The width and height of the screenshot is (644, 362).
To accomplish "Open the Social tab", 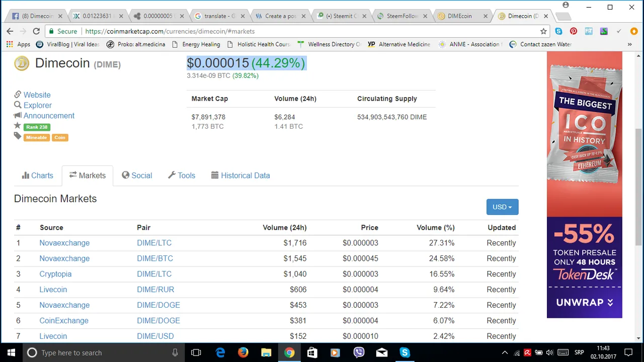I will [137, 175].
